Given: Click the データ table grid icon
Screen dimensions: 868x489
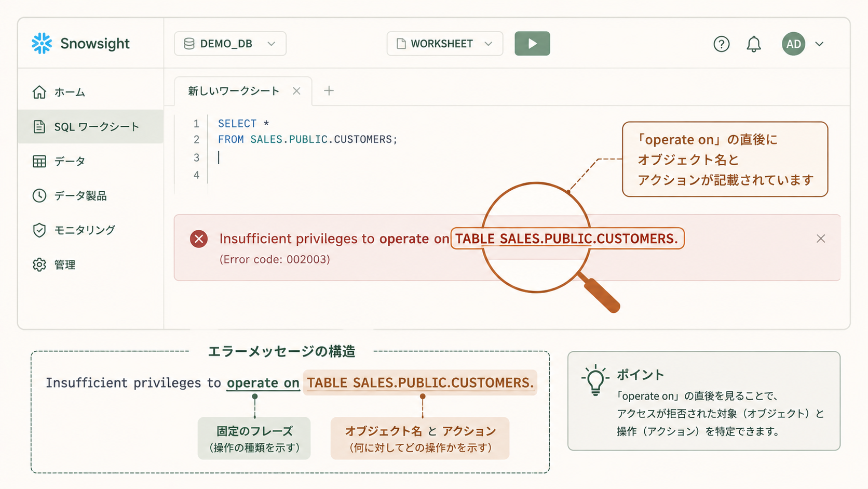Looking at the screenshot, I should tap(39, 161).
